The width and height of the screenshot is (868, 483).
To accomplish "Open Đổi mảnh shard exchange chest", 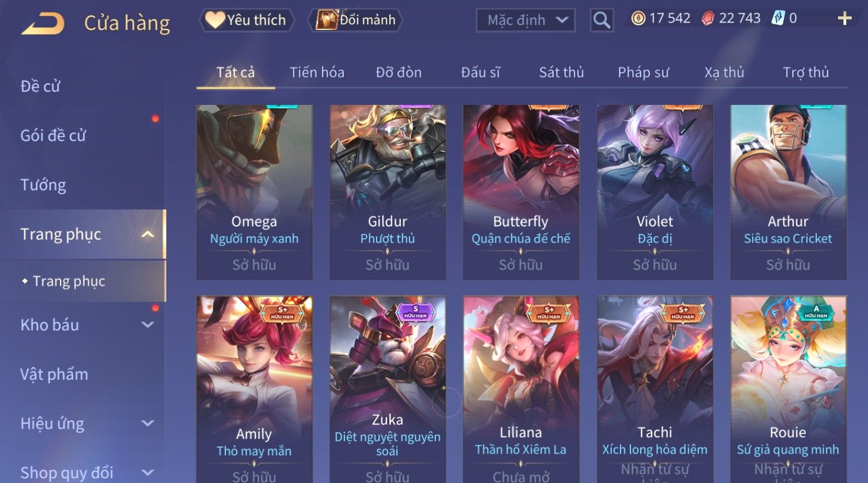I will tap(355, 20).
